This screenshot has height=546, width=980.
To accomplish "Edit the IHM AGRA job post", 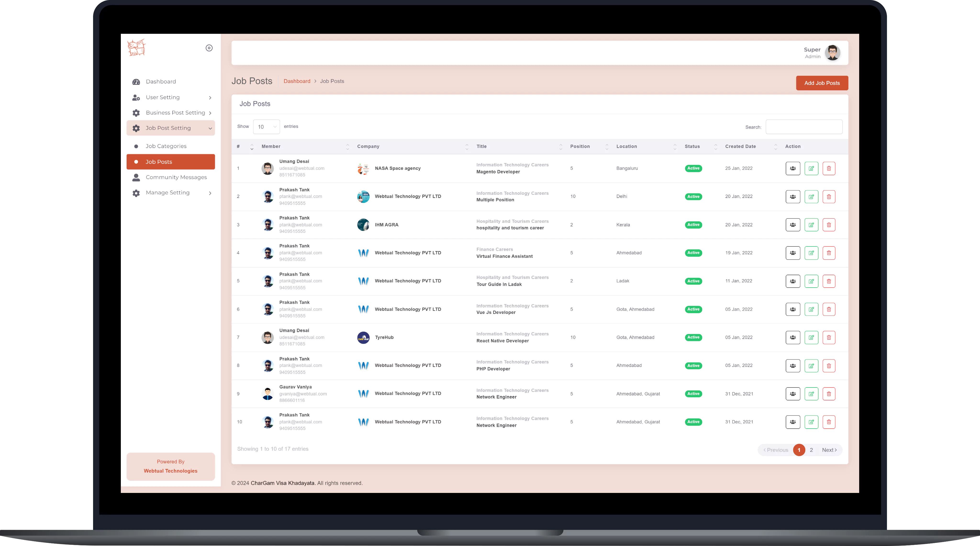I will 811,225.
